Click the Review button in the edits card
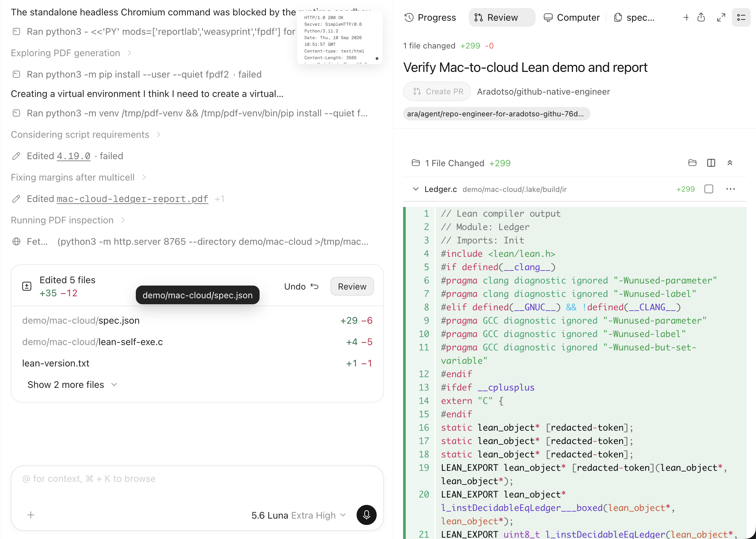 (352, 286)
